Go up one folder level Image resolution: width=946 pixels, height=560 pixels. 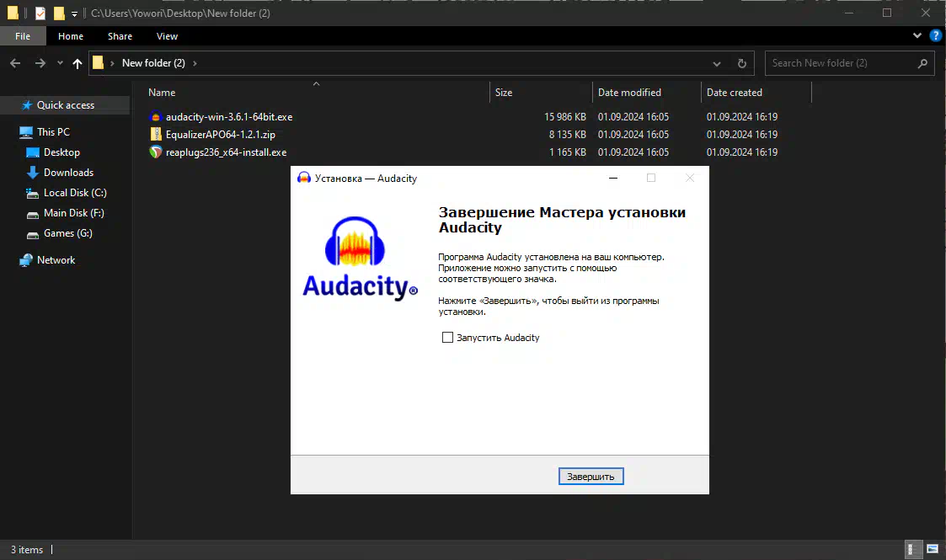coord(77,63)
